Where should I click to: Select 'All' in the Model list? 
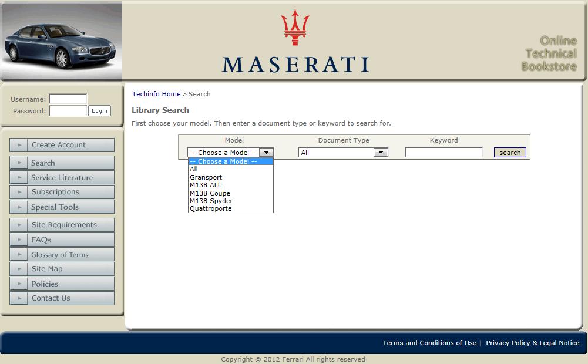point(231,169)
